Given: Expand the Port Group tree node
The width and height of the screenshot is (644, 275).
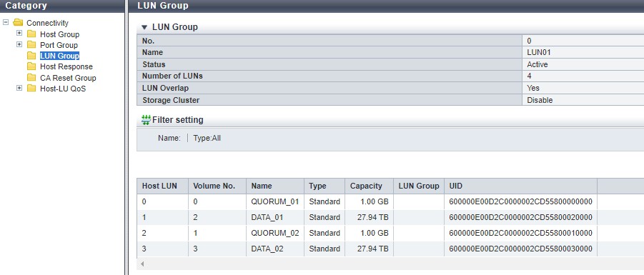Looking at the screenshot, I should click(x=19, y=44).
